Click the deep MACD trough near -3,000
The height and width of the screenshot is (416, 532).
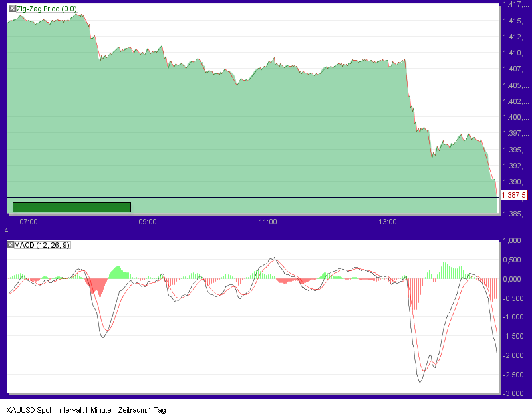tap(420, 383)
